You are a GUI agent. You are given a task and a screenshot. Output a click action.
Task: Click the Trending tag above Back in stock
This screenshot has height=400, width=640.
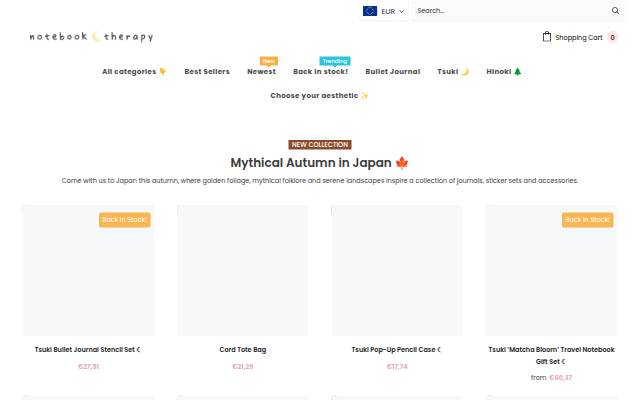click(x=335, y=61)
